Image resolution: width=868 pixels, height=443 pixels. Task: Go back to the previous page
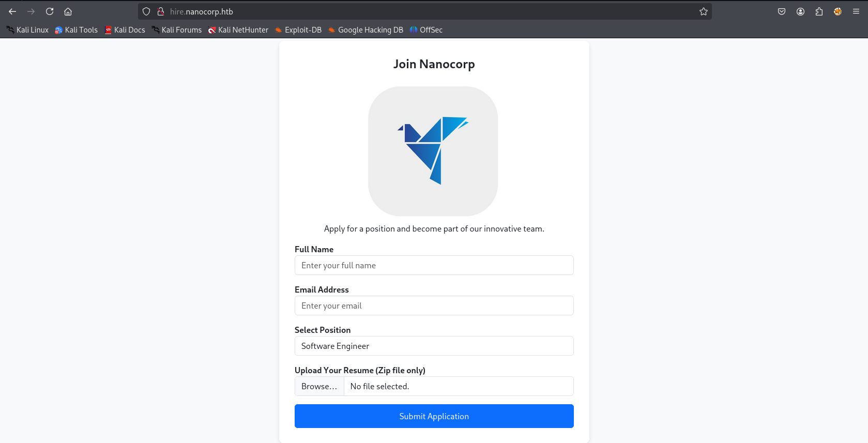click(12, 11)
